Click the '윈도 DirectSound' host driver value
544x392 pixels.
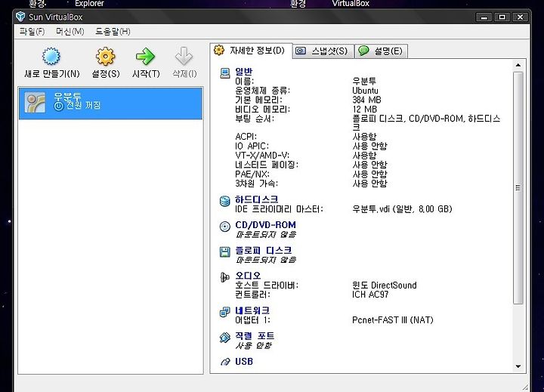tap(385, 286)
